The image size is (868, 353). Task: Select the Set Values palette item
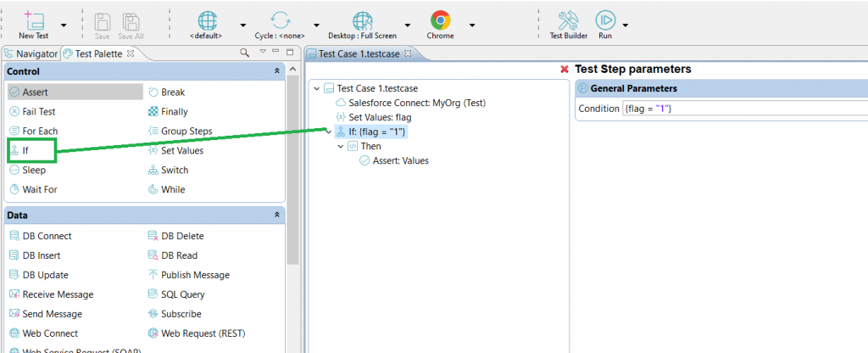click(175, 150)
